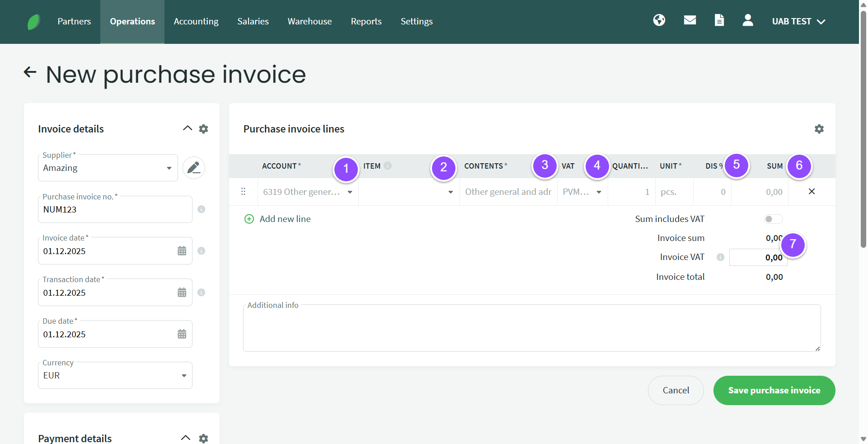Expand the Supplier dropdown
The height and width of the screenshot is (444, 868).
pos(169,168)
